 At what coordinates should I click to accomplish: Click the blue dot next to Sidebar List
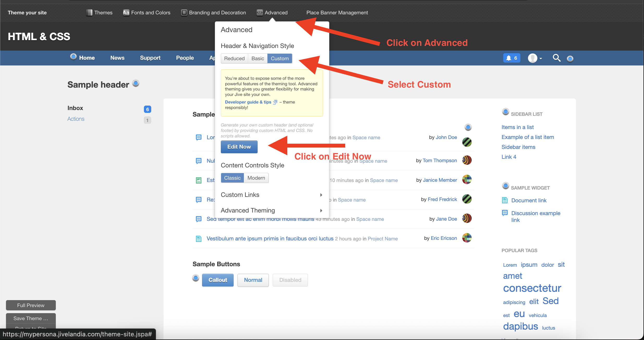pyautogui.click(x=505, y=112)
